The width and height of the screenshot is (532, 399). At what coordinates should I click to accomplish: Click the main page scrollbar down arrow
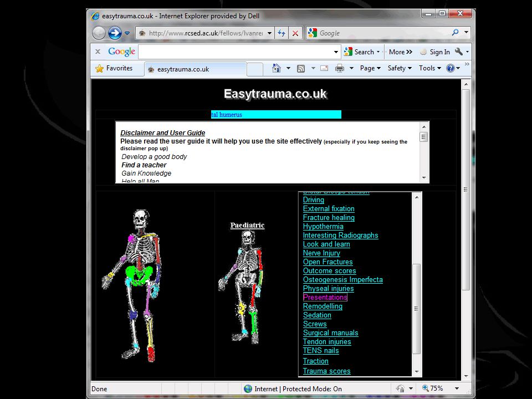pyautogui.click(x=466, y=376)
